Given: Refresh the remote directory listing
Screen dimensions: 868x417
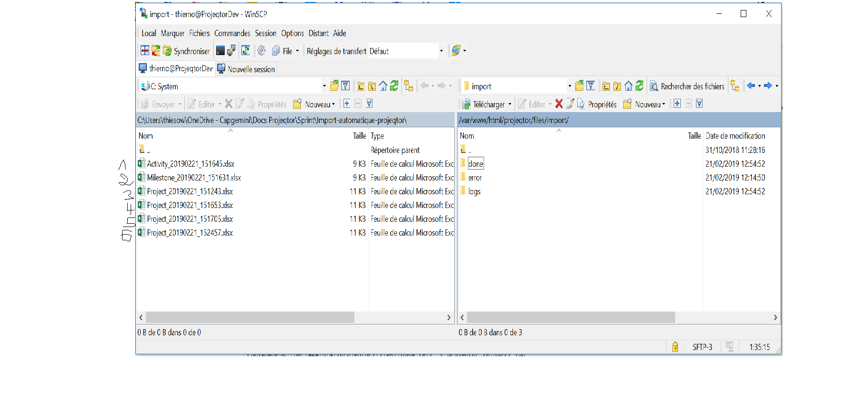Looking at the screenshot, I should 639,86.
